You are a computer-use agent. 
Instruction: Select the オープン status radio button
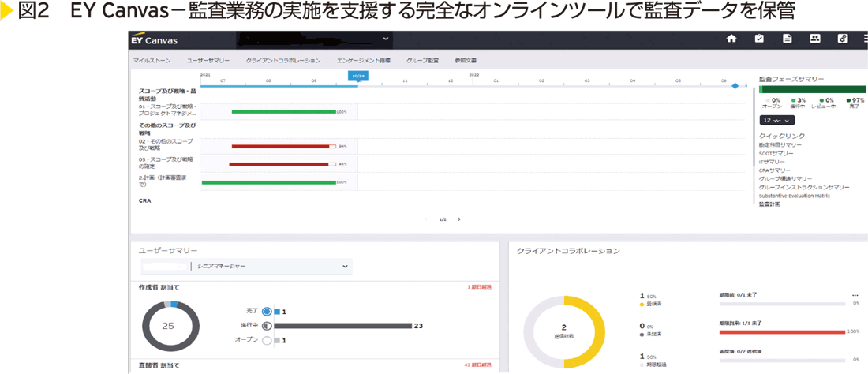267,340
